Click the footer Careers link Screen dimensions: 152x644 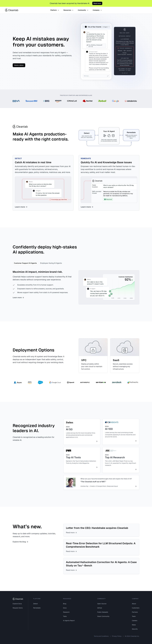(134, 620)
